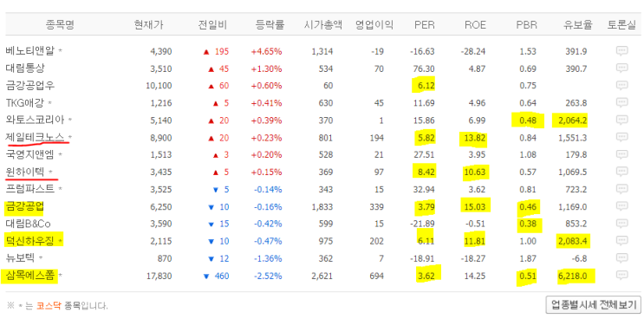
Task: Click the 토론실 column header
Action: [621, 25]
